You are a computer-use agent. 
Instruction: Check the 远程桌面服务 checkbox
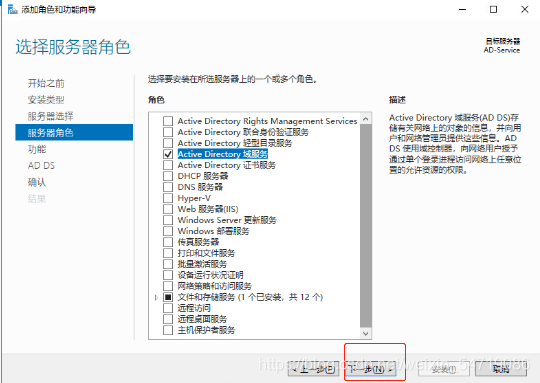click(168, 319)
